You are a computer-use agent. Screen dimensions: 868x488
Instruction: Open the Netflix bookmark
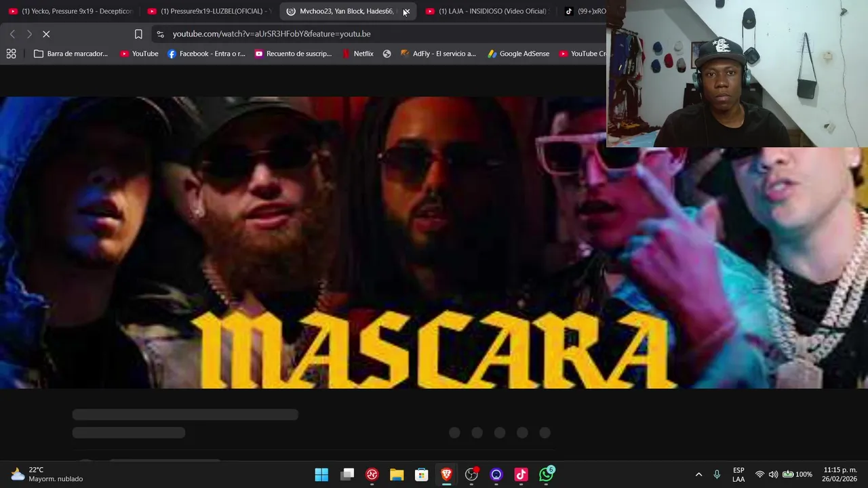(x=358, y=54)
